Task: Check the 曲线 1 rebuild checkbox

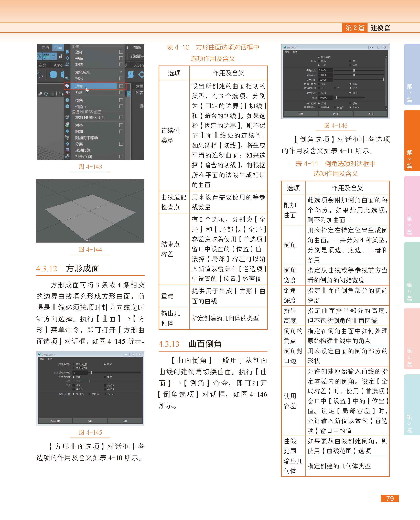Action: [74, 385]
